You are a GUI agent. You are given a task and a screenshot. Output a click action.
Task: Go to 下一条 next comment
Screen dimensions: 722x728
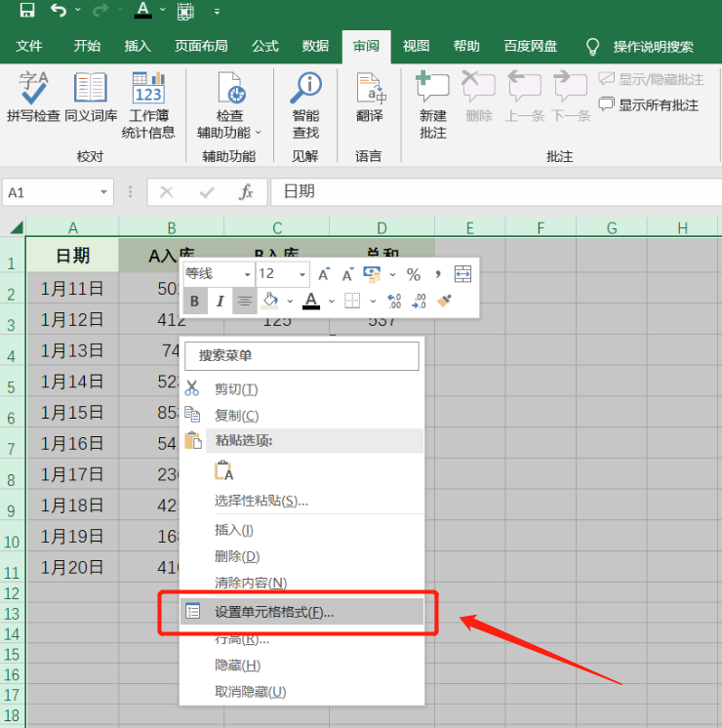coord(571,98)
